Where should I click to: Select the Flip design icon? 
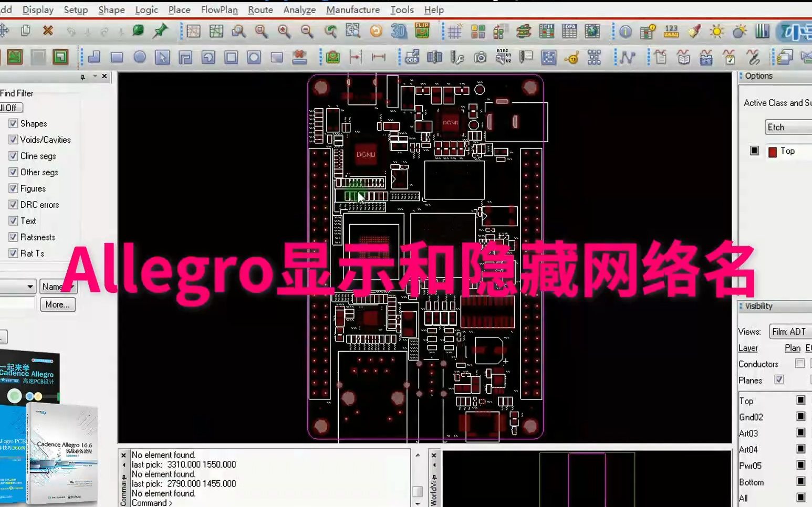click(x=422, y=31)
